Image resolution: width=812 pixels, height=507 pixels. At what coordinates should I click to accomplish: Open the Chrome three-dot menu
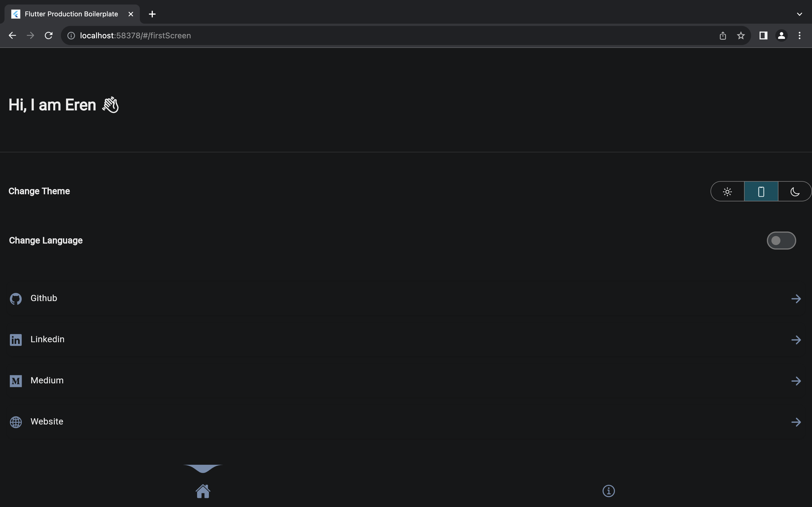(x=800, y=35)
